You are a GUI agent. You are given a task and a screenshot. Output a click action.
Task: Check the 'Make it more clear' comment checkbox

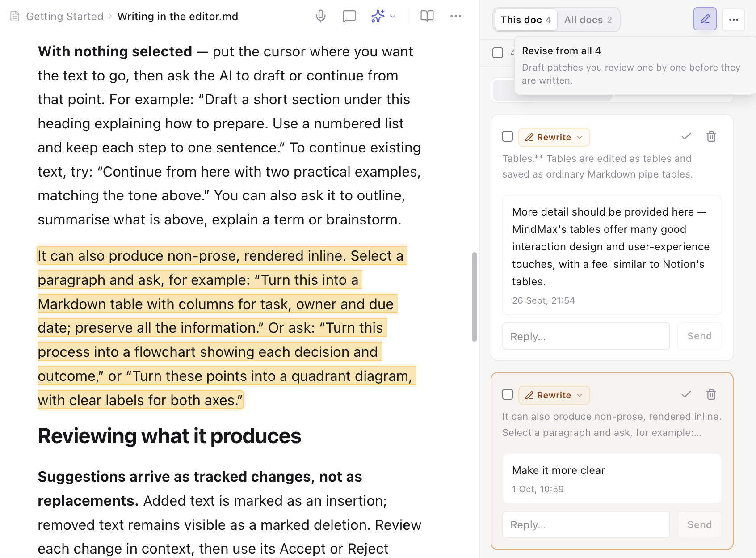coord(508,394)
